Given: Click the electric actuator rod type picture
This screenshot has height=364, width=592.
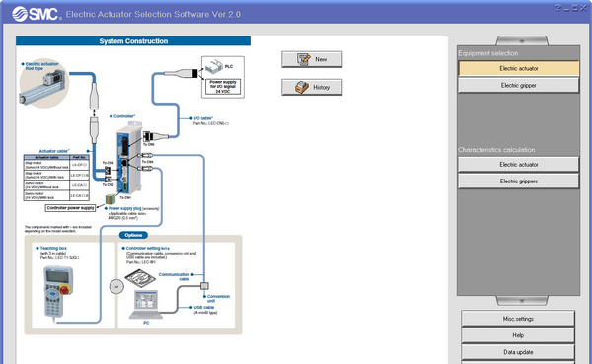Looking at the screenshot, I should coord(43,85).
